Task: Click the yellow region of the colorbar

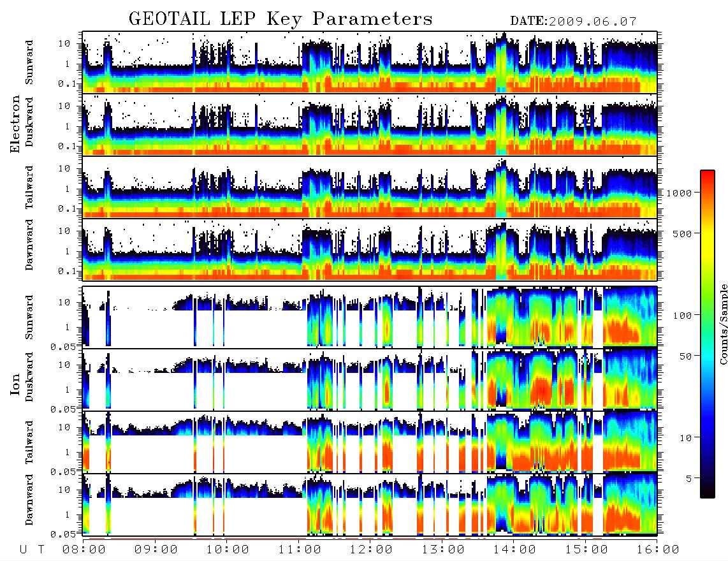Action: (x=708, y=242)
